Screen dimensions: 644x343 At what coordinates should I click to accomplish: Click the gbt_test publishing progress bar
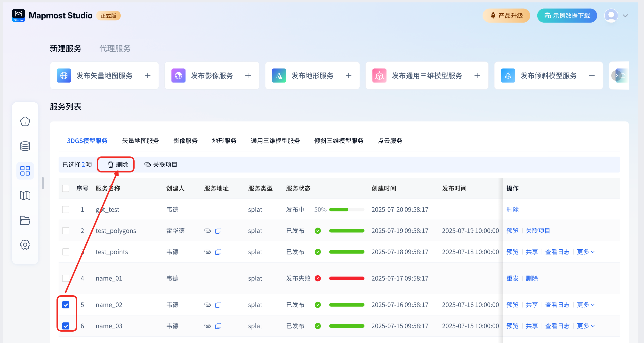pyautogui.click(x=346, y=209)
